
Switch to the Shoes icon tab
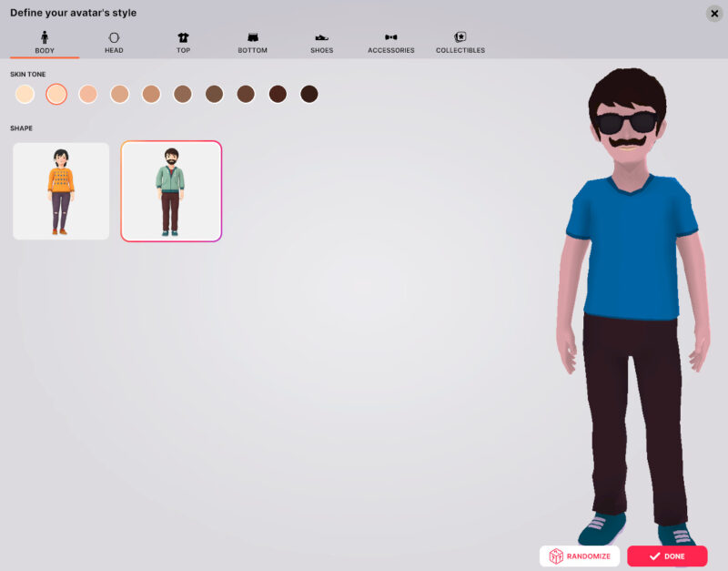point(322,37)
